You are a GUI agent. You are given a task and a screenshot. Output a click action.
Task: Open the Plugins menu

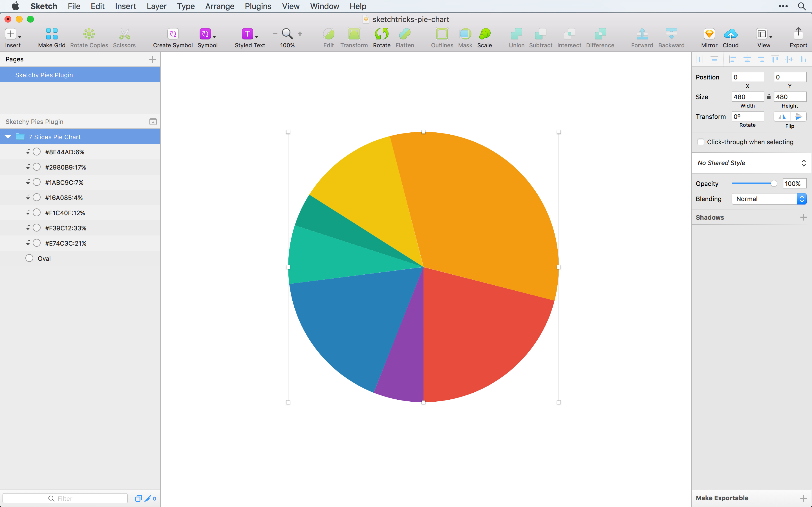pos(257,6)
